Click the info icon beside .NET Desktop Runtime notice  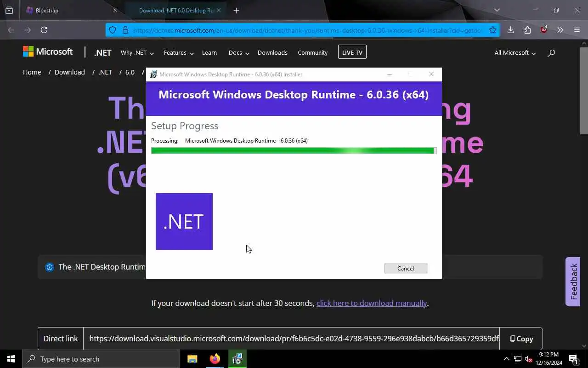(50, 267)
